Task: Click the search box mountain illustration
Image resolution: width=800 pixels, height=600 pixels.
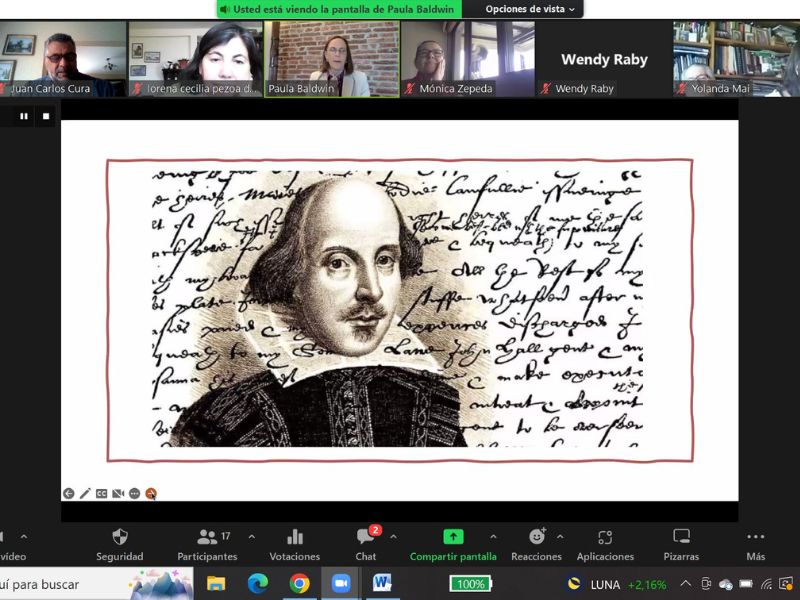Action: (160, 584)
